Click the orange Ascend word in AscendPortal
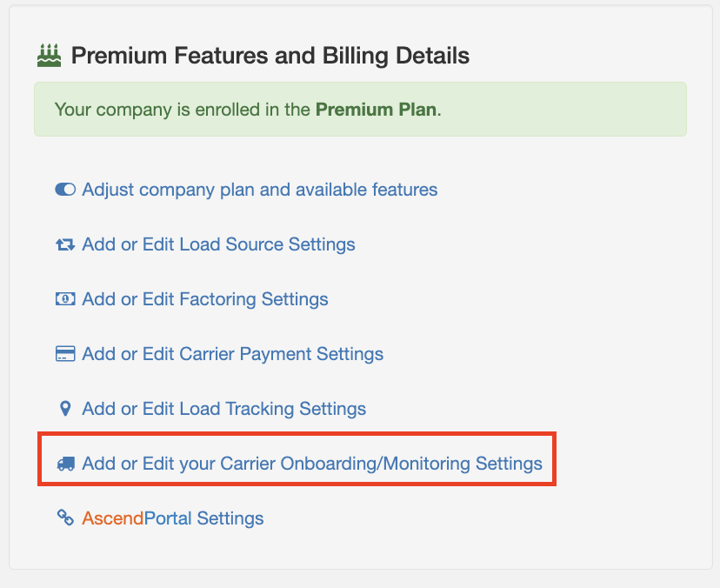This screenshot has height=588, width=720. click(x=113, y=518)
